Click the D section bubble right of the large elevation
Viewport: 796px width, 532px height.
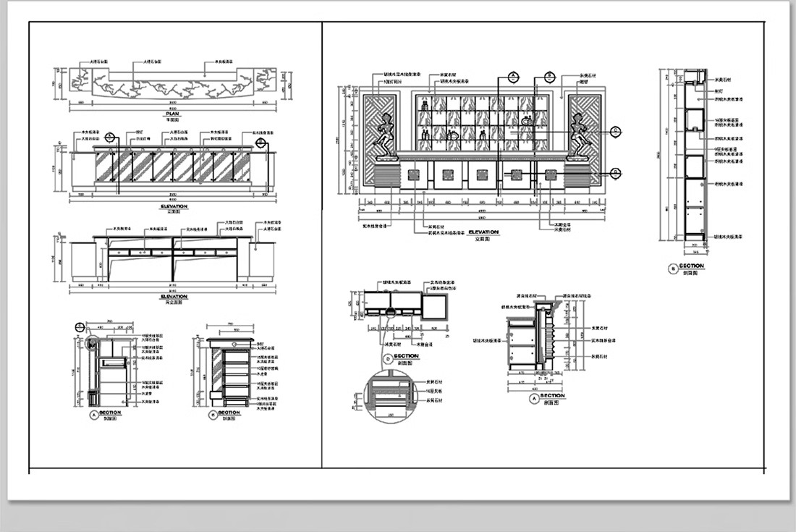click(x=614, y=131)
